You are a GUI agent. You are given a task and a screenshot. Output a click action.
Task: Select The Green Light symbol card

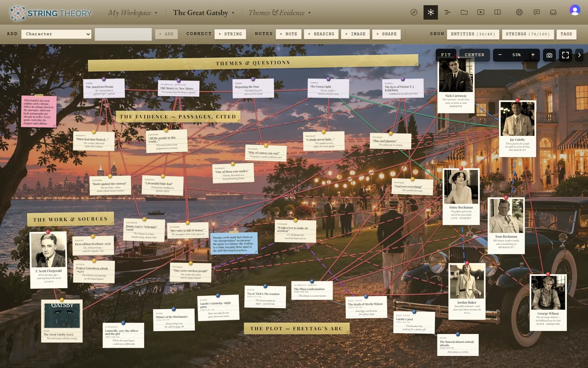pos(328,88)
